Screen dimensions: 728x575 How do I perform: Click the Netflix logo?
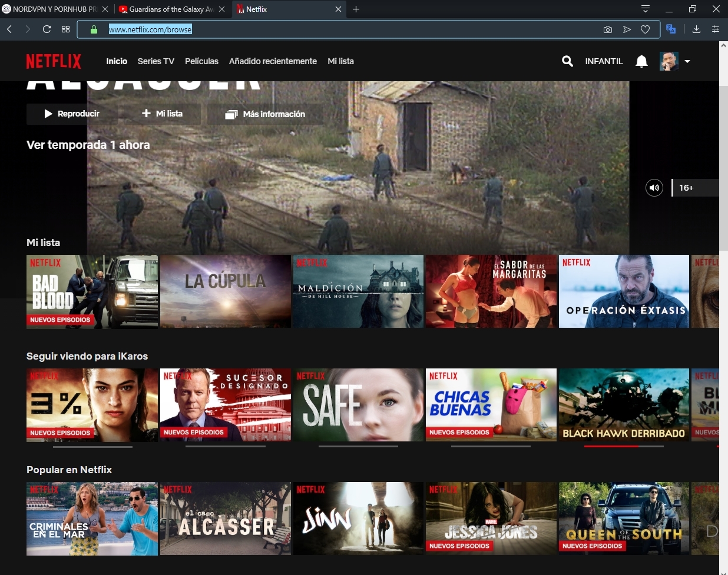click(54, 61)
